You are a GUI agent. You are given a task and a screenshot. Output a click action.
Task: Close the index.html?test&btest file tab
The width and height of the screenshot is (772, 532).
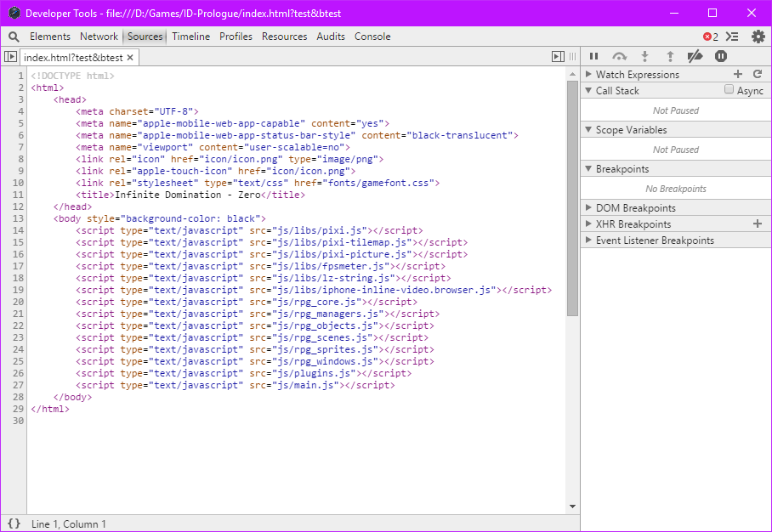pos(130,58)
